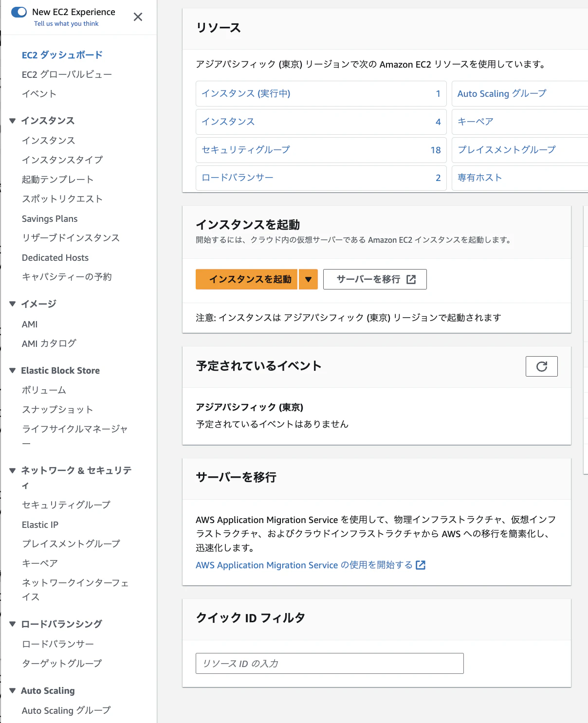
Task: Collapse the Auto Scaling section triangle
Action: [13, 691]
